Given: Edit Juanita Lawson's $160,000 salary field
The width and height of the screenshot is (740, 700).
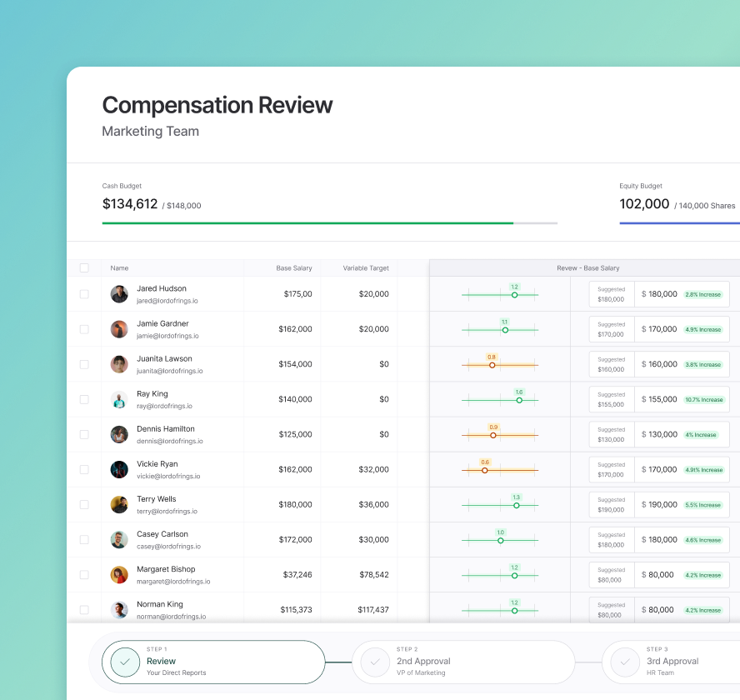Looking at the screenshot, I should (x=682, y=364).
